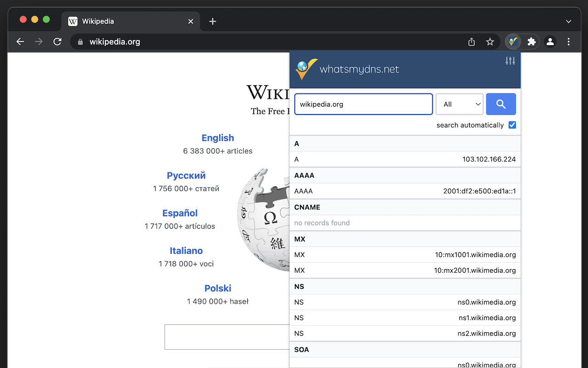Uncheck the search automatically checkbox
This screenshot has height=368, width=588.
(x=512, y=125)
